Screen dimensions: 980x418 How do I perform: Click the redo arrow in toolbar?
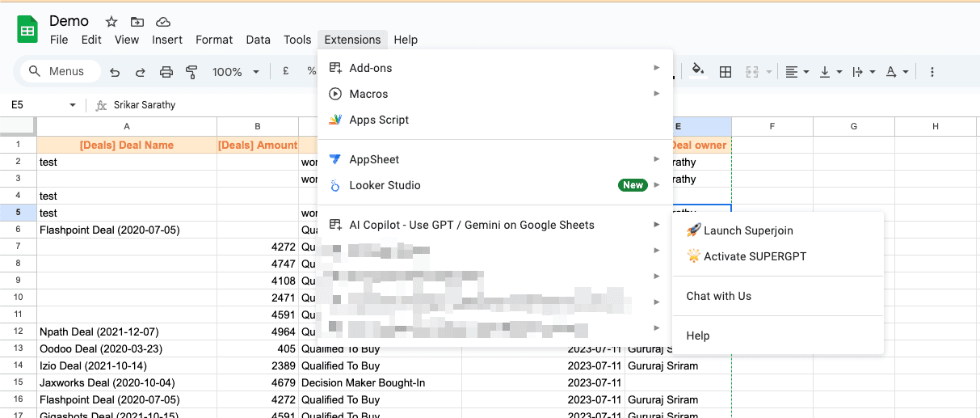pos(140,72)
